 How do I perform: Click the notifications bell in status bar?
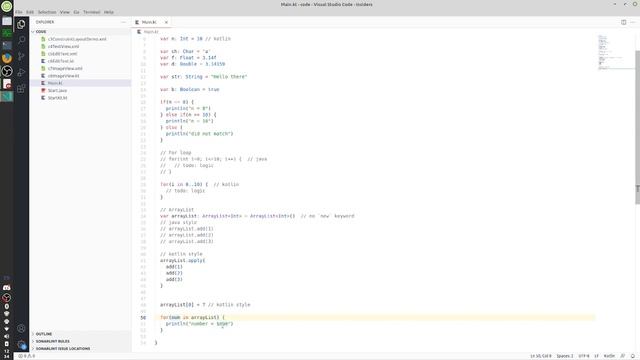(633, 356)
